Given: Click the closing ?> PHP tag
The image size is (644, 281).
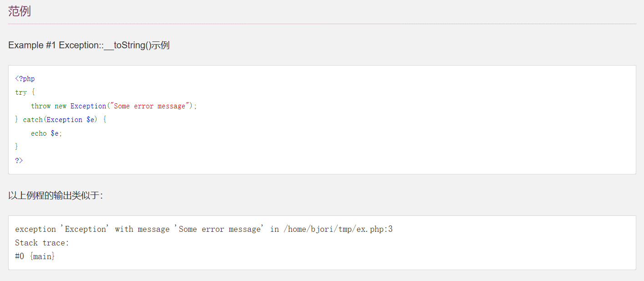Looking at the screenshot, I should [19, 160].
